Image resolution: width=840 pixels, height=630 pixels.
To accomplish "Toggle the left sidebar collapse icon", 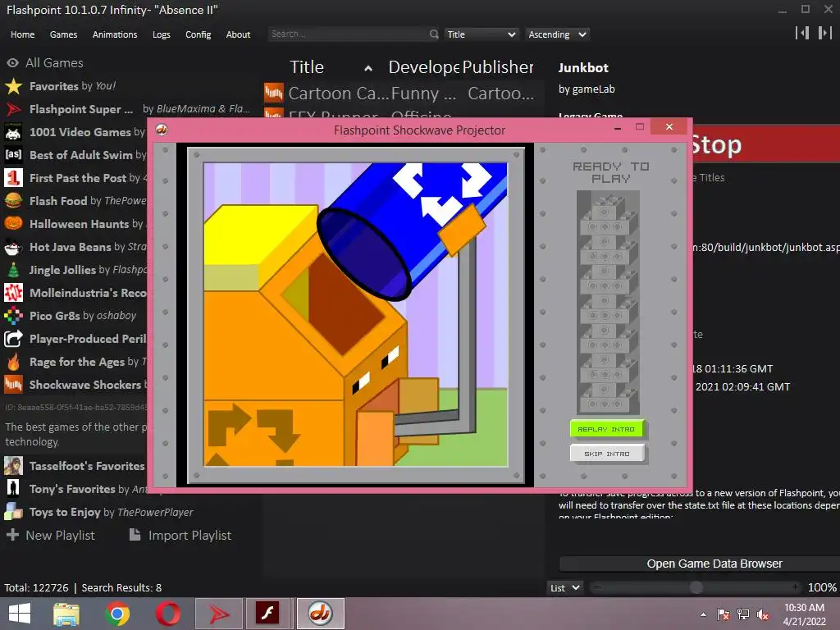I will [x=802, y=33].
